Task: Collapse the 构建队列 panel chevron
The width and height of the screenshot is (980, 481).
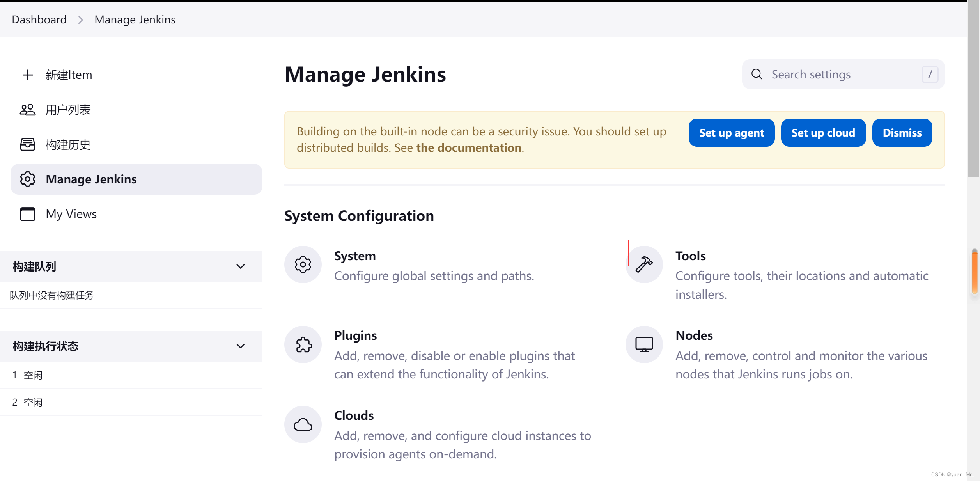Action: [x=241, y=266]
